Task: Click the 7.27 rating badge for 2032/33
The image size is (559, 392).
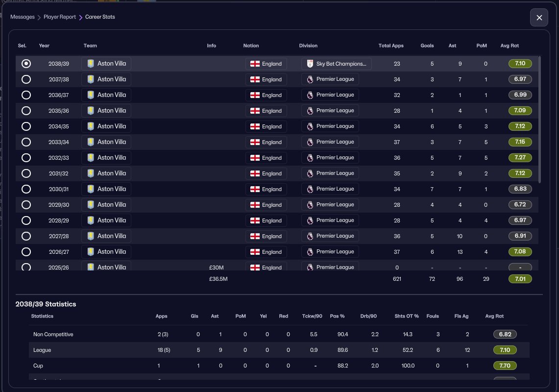Action: click(520, 158)
